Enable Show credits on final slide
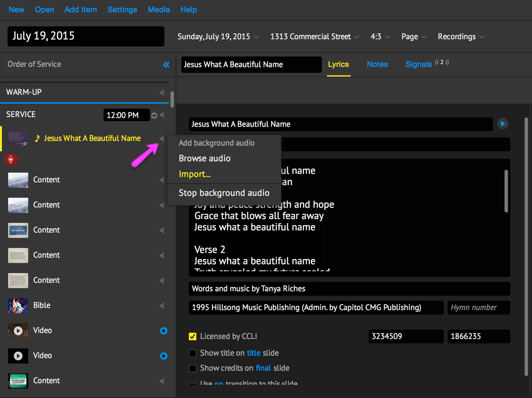532x398 pixels. click(x=193, y=368)
